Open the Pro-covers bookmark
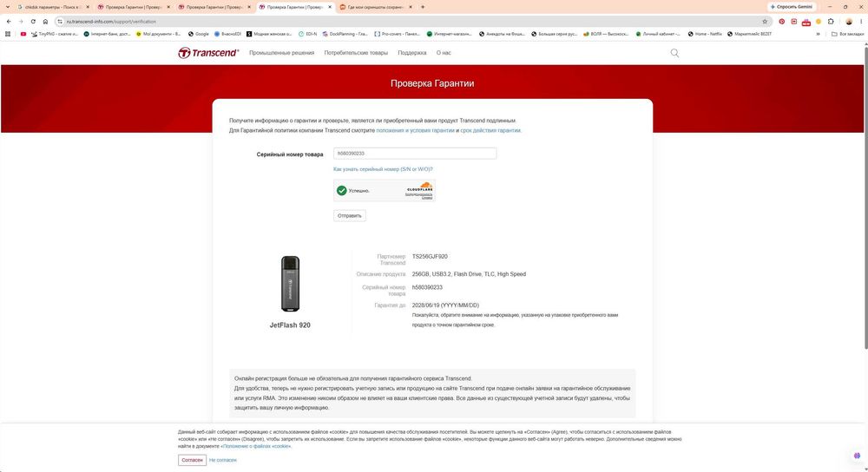This screenshot has height=472, width=868. coord(397,34)
